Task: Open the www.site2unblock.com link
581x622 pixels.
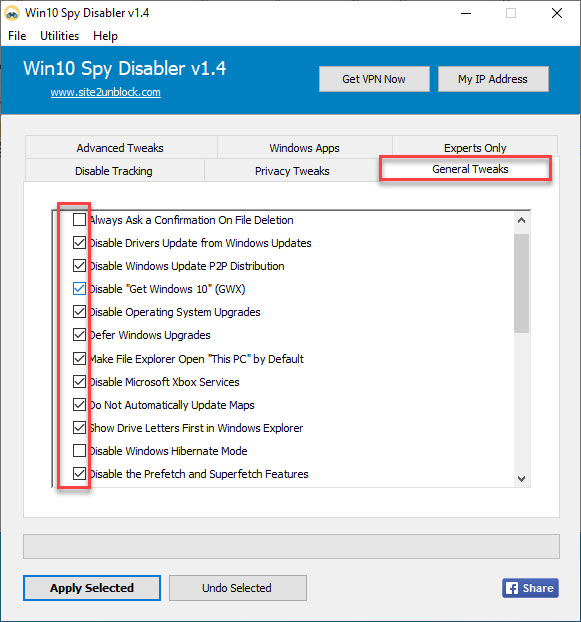Action: click(x=105, y=92)
